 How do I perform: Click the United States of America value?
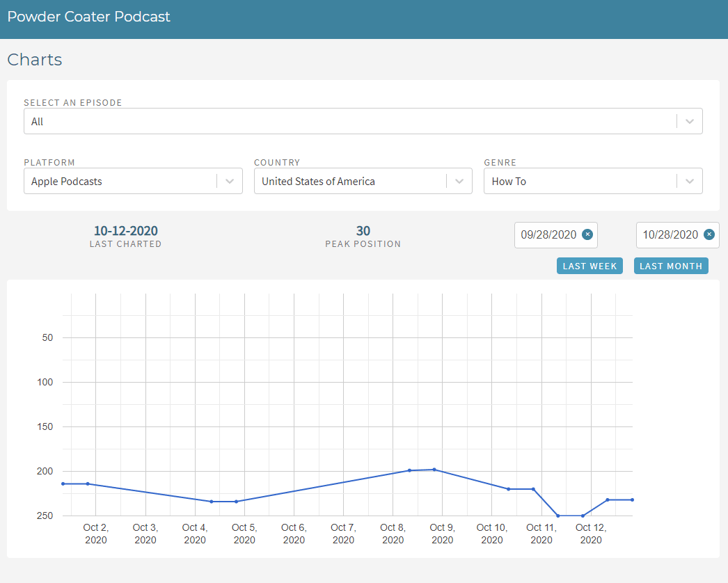point(318,182)
